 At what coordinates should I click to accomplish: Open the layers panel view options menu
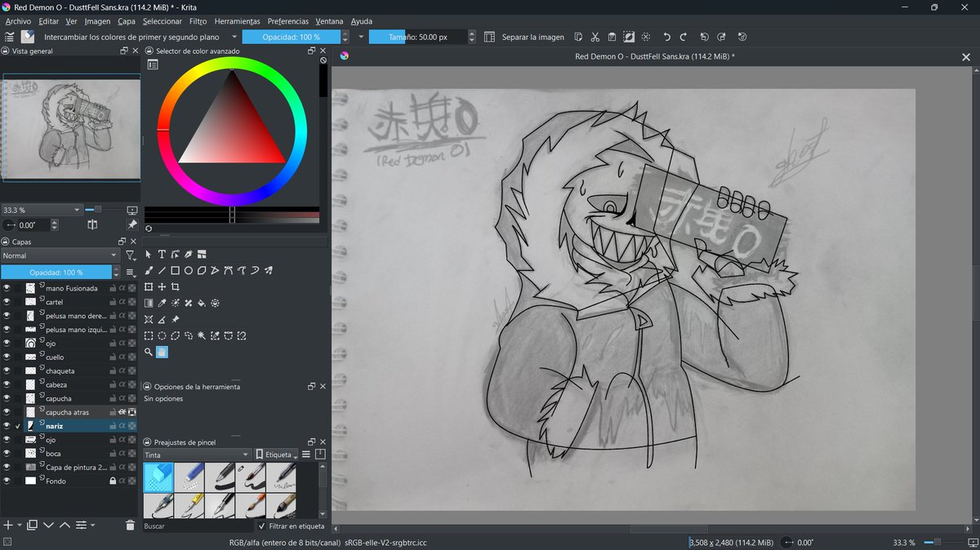131,272
